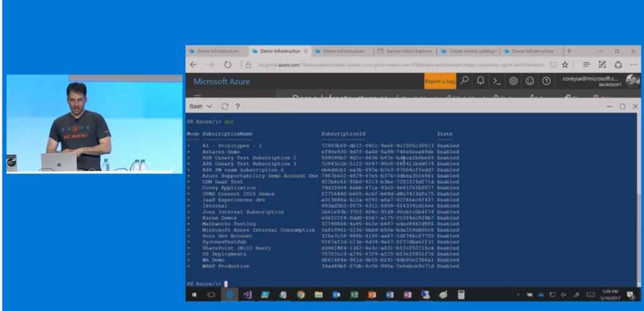Open Visual Studio from the taskbar

(247, 295)
